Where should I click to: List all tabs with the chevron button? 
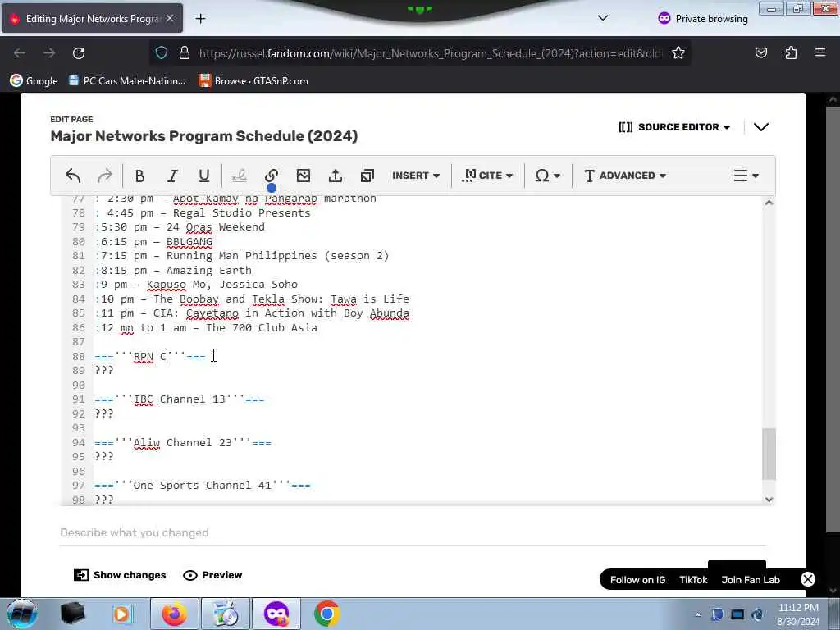pos(603,18)
